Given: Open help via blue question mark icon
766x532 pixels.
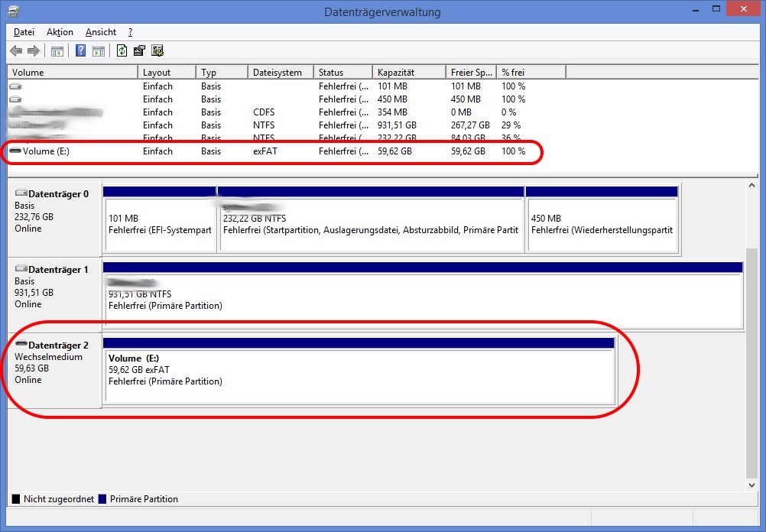Looking at the screenshot, I should coord(80,51).
